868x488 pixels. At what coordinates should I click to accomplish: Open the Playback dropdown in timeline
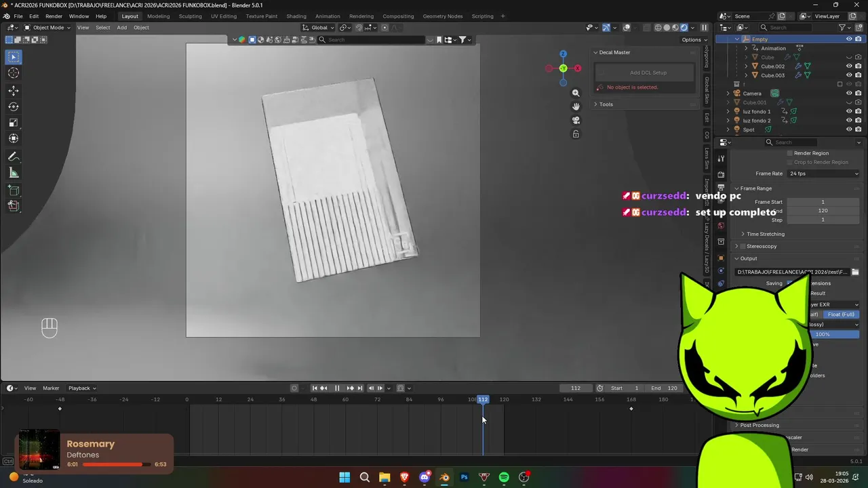tap(81, 388)
